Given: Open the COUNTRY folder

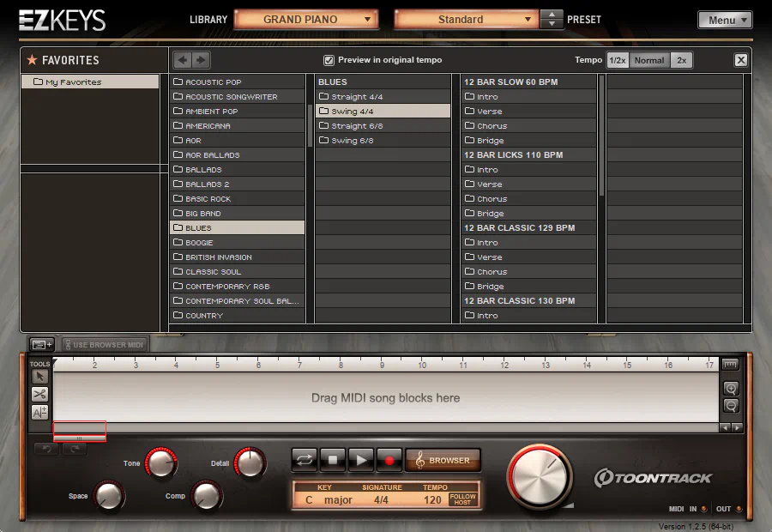Looking at the screenshot, I should [x=238, y=315].
